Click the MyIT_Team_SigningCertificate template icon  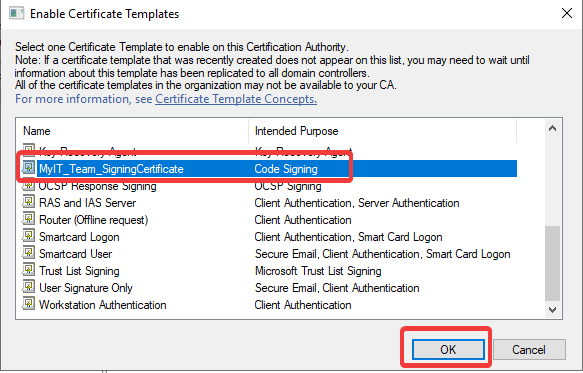point(28,168)
